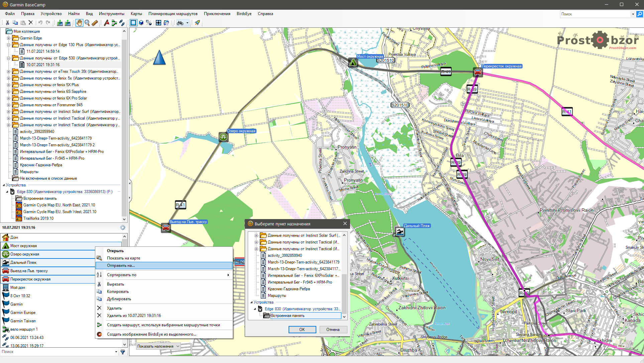Select the Measure ruler tool

(x=95, y=23)
